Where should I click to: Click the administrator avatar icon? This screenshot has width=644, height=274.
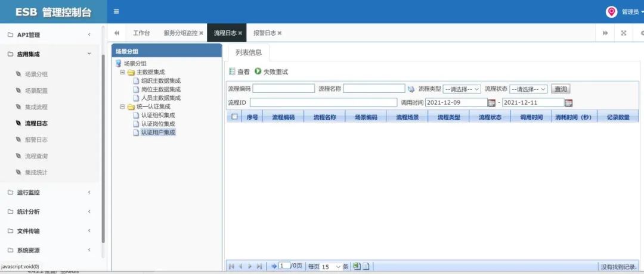coord(612,12)
